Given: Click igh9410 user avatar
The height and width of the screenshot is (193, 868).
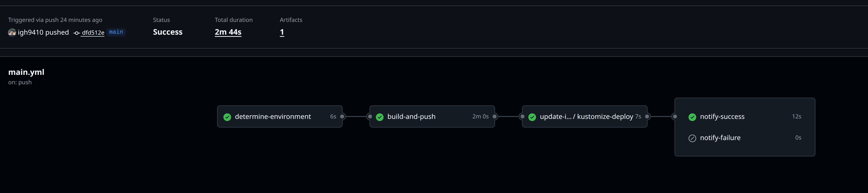Looking at the screenshot, I should coord(12,32).
